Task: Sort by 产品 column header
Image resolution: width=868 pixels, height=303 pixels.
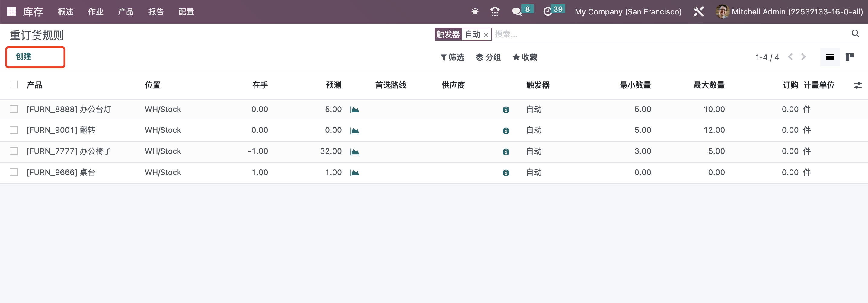Action: click(x=34, y=85)
